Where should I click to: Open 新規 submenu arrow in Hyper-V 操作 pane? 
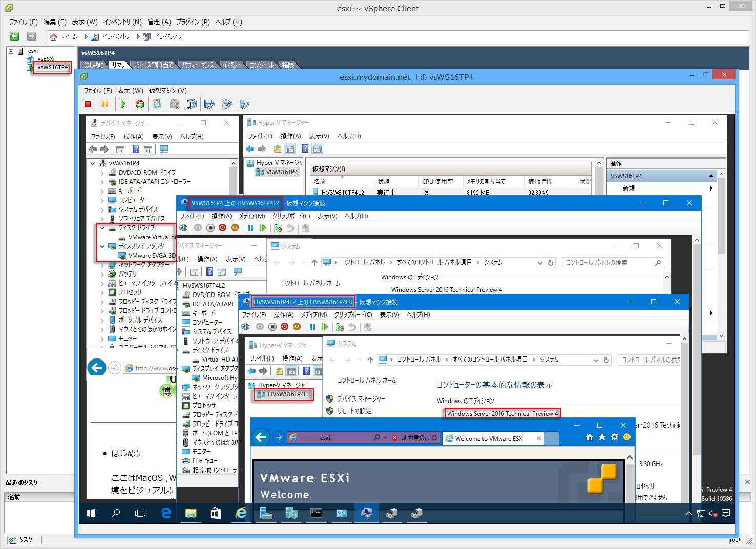coord(711,188)
